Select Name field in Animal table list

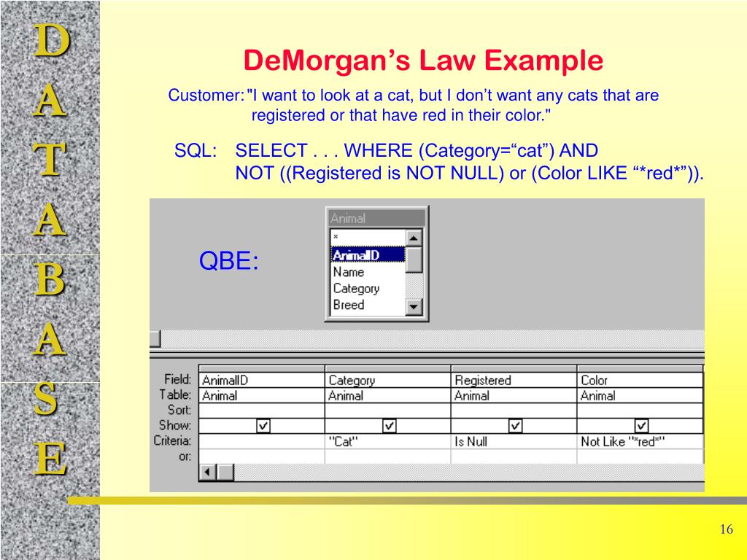[368, 272]
